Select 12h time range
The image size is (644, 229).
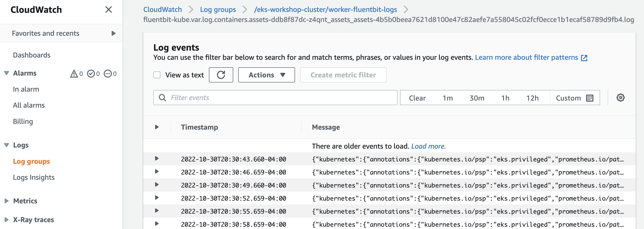532,98
